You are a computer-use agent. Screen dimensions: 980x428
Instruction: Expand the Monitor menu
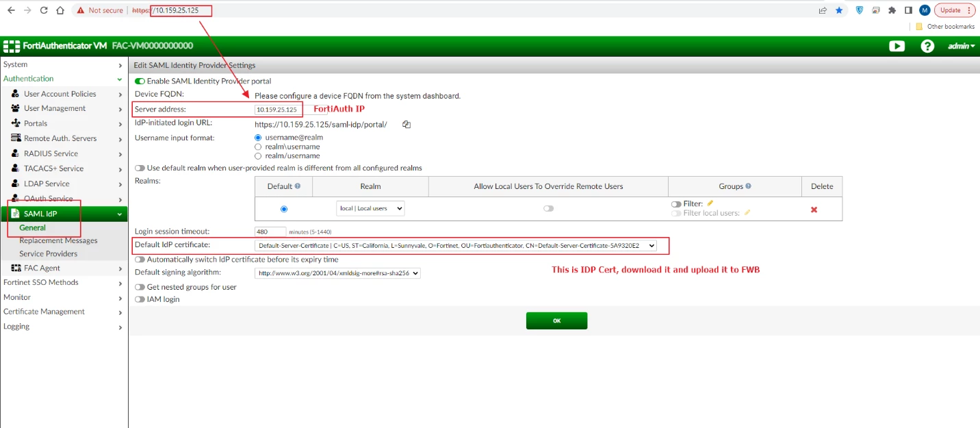[63, 297]
